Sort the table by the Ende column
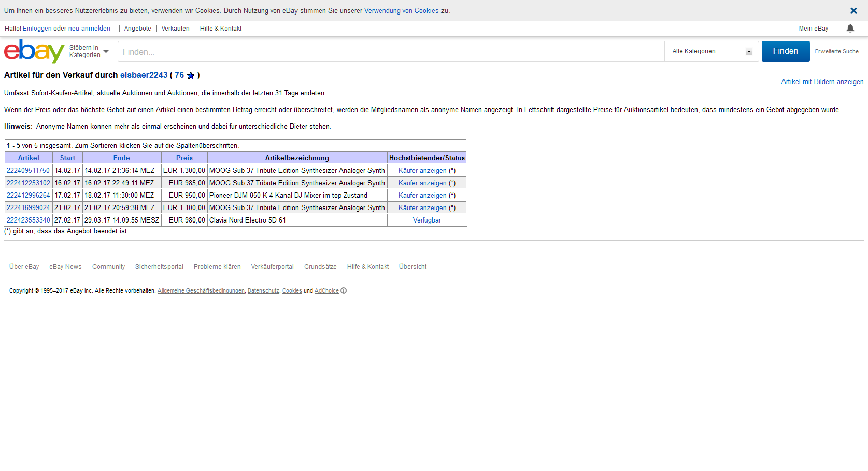868x471 pixels. (x=121, y=158)
